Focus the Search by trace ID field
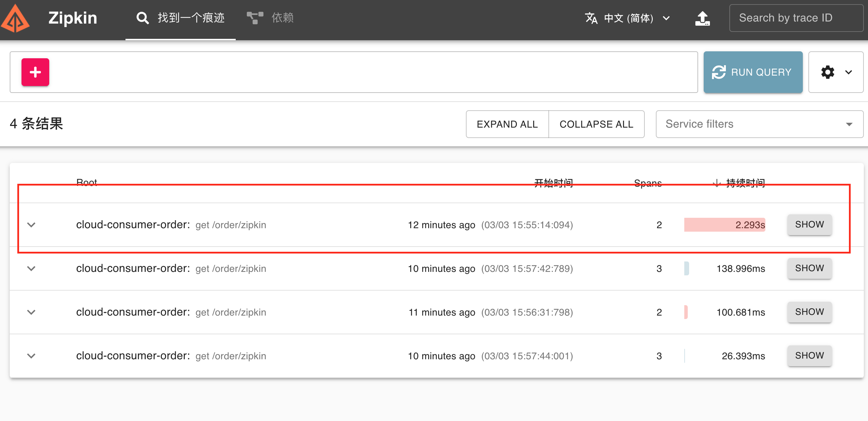 point(796,18)
